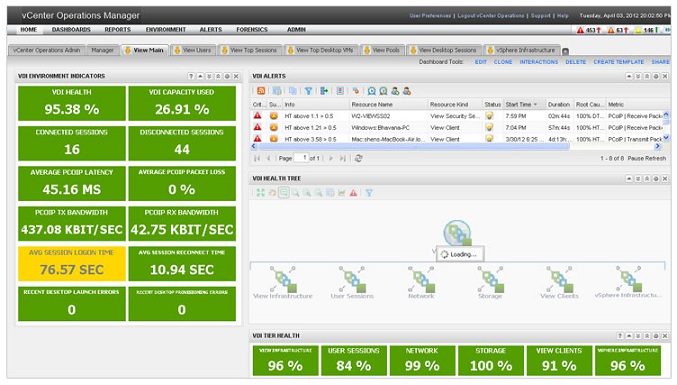Click the Storage 100 % tier health tile

(490, 360)
